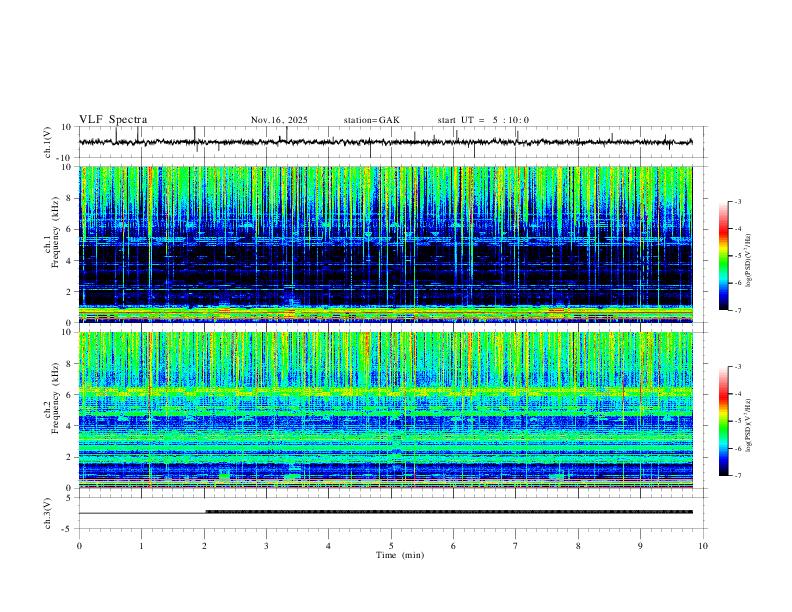Click the ch.1 "Frequency (kHz)" axis label

[x=55, y=231]
